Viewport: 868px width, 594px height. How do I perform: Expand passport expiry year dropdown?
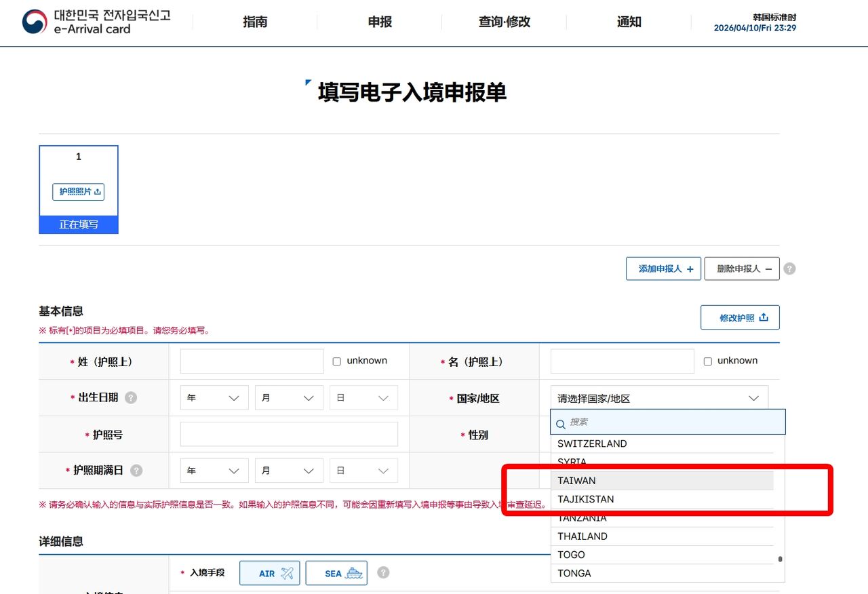click(214, 471)
